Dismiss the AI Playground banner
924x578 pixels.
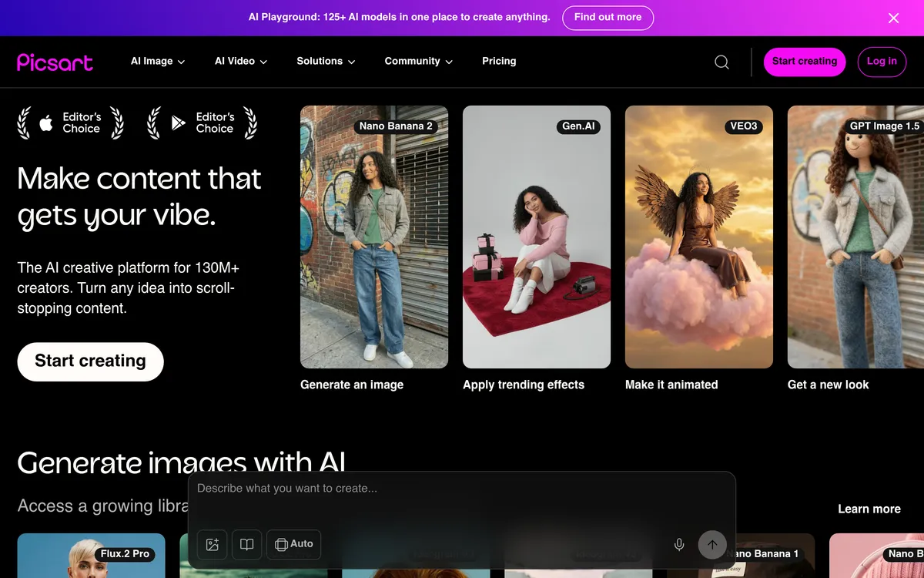[893, 18]
